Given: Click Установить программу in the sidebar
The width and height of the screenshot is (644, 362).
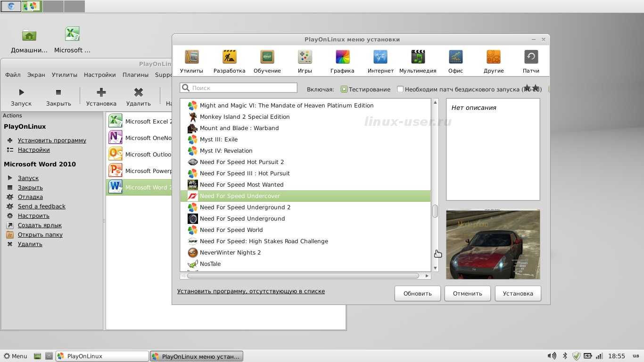Looking at the screenshot, I should 52,140.
